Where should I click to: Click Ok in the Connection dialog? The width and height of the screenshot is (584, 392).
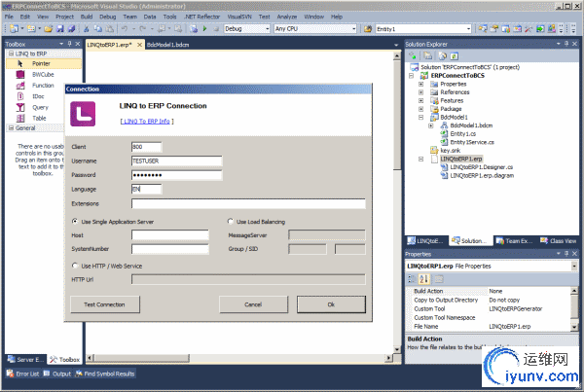click(331, 304)
